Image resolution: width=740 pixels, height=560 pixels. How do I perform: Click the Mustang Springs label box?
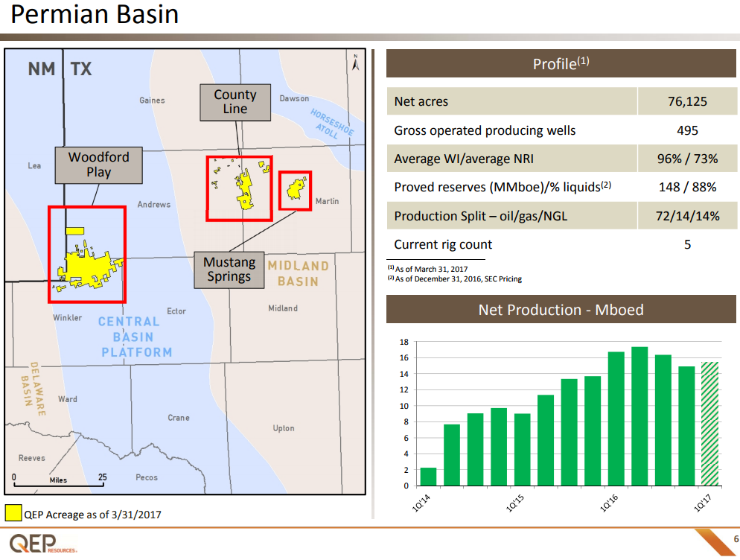229,270
